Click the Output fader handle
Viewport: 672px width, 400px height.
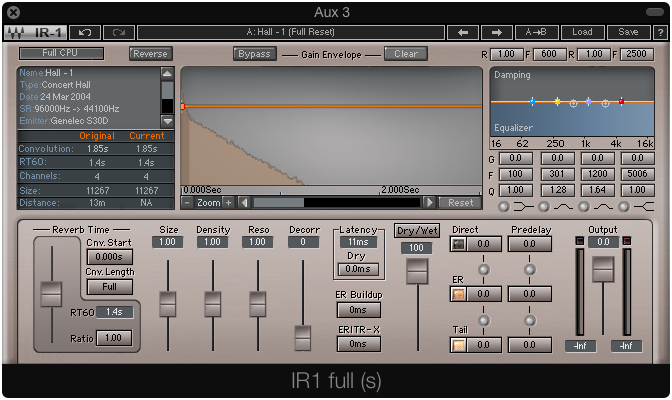[x=603, y=269]
